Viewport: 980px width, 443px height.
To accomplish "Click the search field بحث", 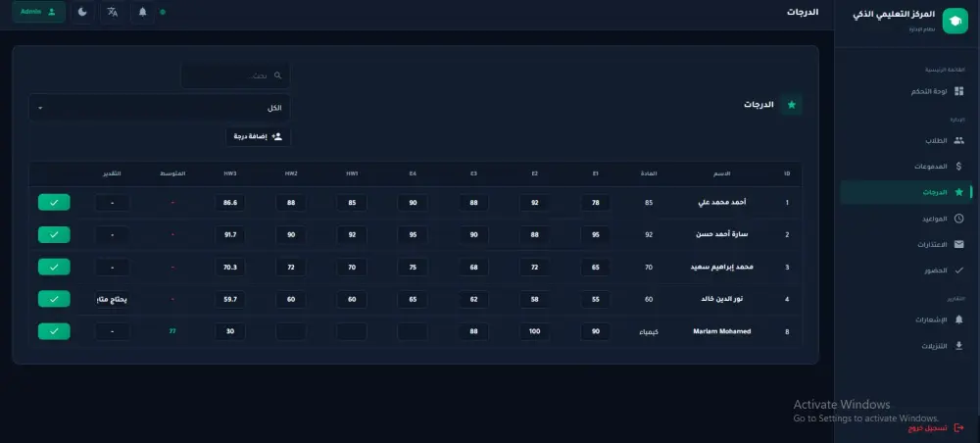I will [x=235, y=75].
